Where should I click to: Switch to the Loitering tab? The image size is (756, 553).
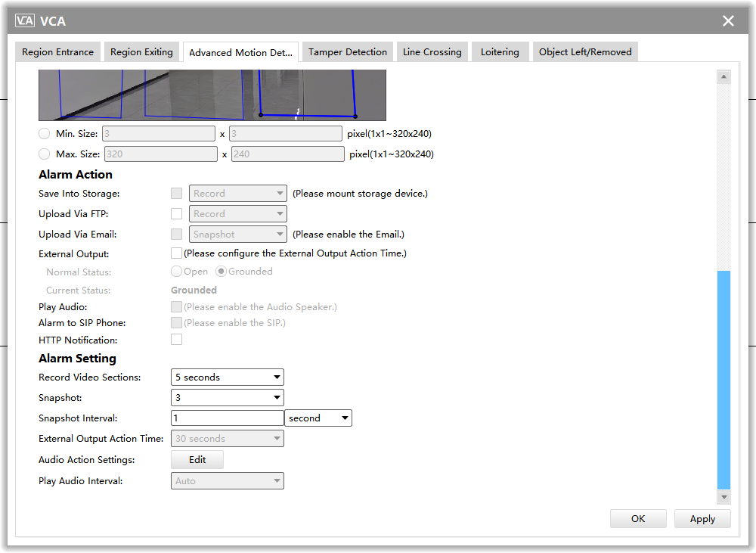point(500,51)
